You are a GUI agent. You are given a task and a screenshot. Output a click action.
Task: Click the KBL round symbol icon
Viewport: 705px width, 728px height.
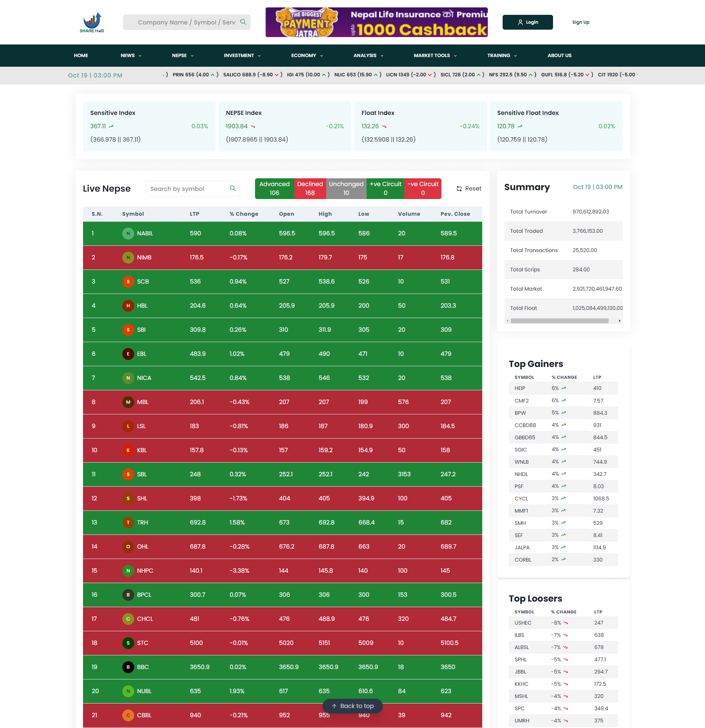128,450
